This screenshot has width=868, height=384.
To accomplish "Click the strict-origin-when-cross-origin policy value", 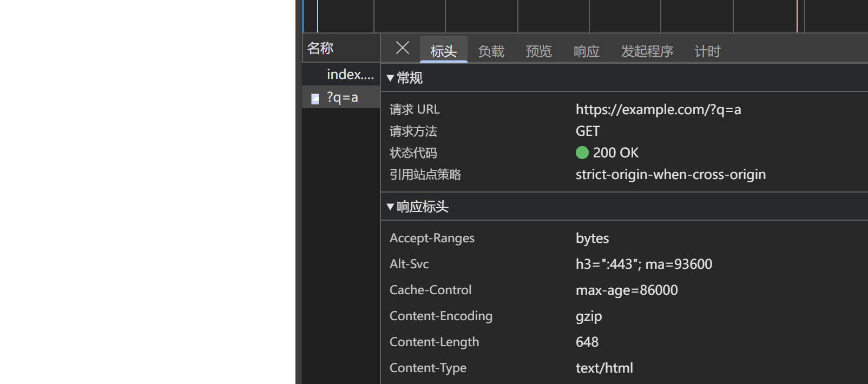I will [x=670, y=175].
